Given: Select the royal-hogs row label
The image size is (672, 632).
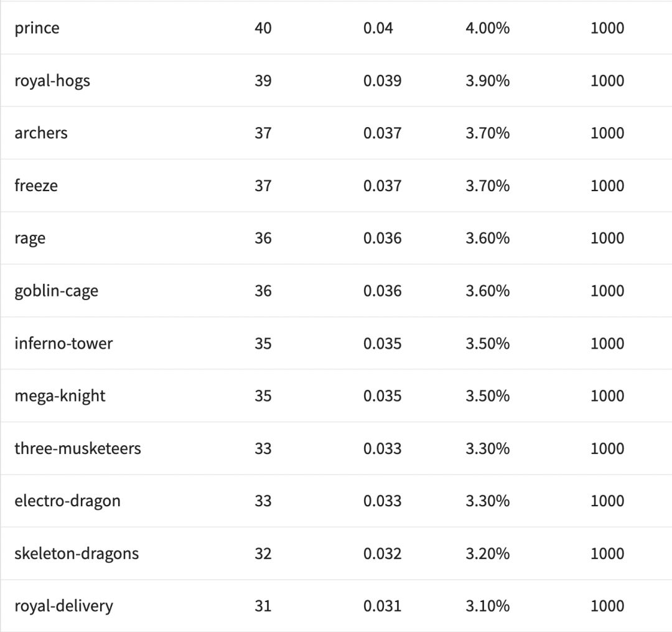Looking at the screenshot, I should [52, 81].
